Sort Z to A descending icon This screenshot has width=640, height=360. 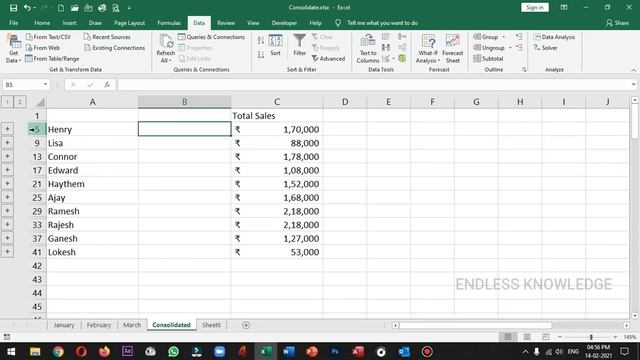[x=261, y=54]
